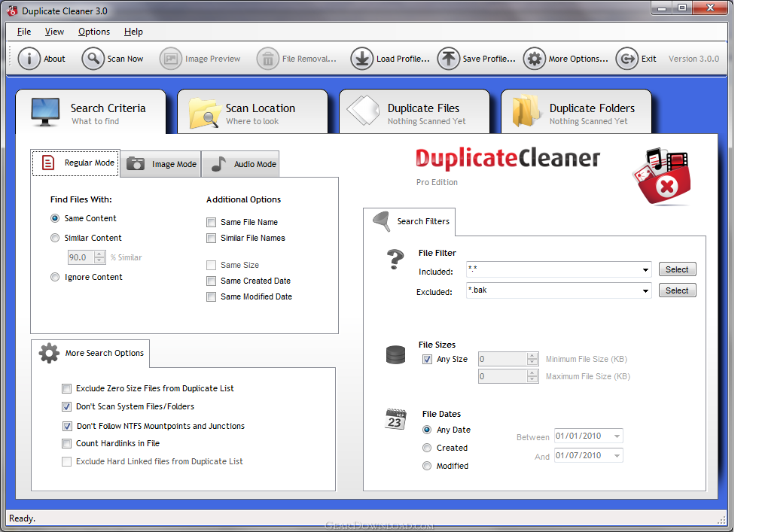Open the Between date picker dropdown
Viewport: 759px width, 532px height.
point(617,436)
